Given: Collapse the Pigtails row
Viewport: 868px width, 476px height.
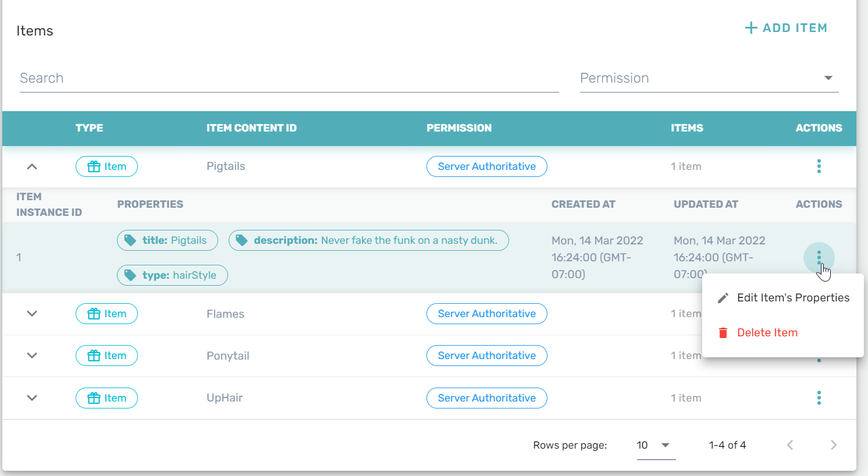Looking at the screenshot, I should [32, 166].
